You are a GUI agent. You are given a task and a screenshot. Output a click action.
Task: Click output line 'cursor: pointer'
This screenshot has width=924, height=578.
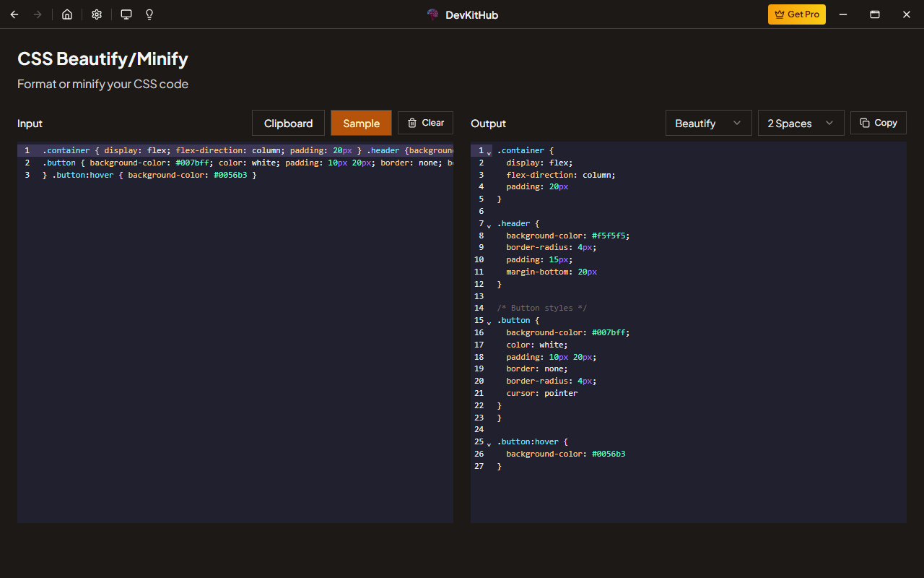click(x=542, y=393)
